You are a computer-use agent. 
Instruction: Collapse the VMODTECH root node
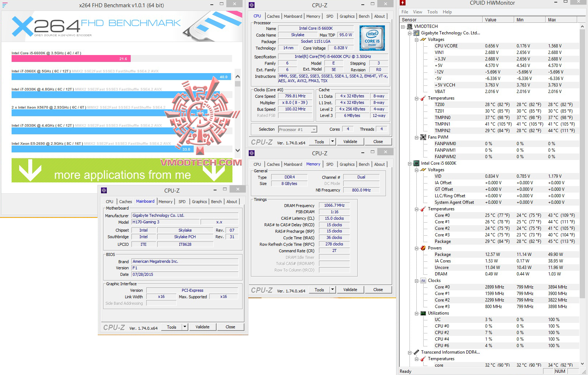pos(403,26)
